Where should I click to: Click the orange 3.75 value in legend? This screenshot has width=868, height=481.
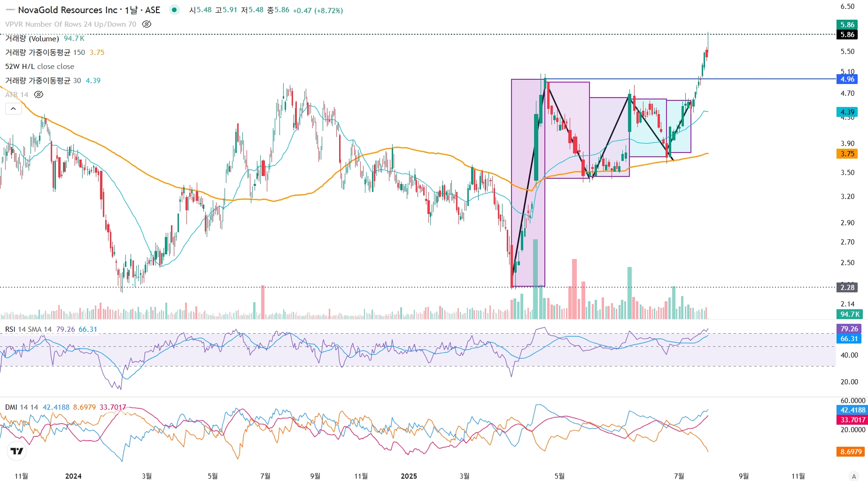[97, 52]
